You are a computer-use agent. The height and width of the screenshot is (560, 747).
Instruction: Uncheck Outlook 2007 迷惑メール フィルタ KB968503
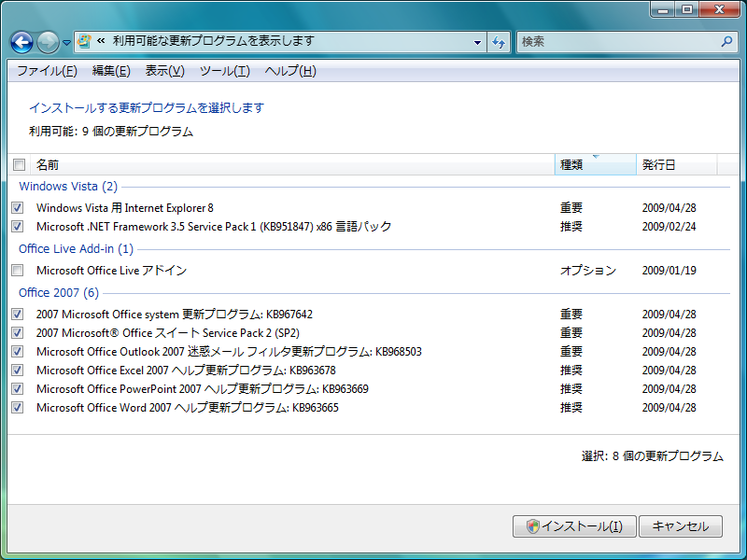click(x=17, y=352)
